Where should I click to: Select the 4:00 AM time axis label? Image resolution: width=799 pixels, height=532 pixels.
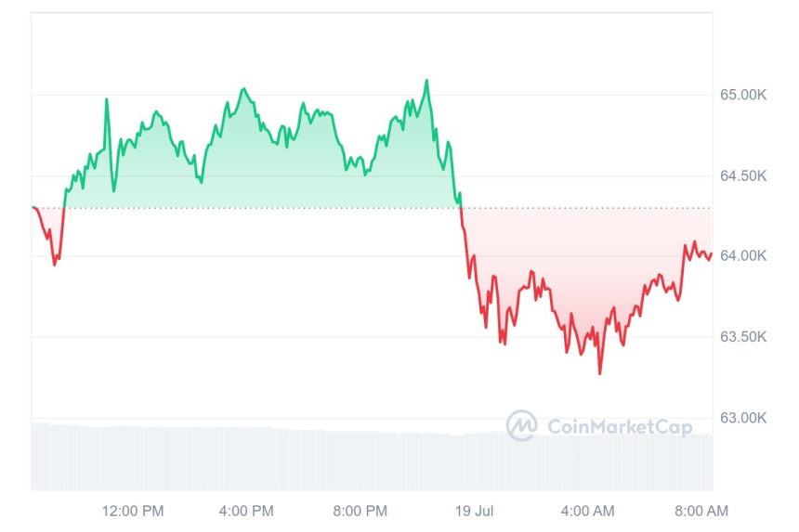pyautogui.click(x=588, y=511)
